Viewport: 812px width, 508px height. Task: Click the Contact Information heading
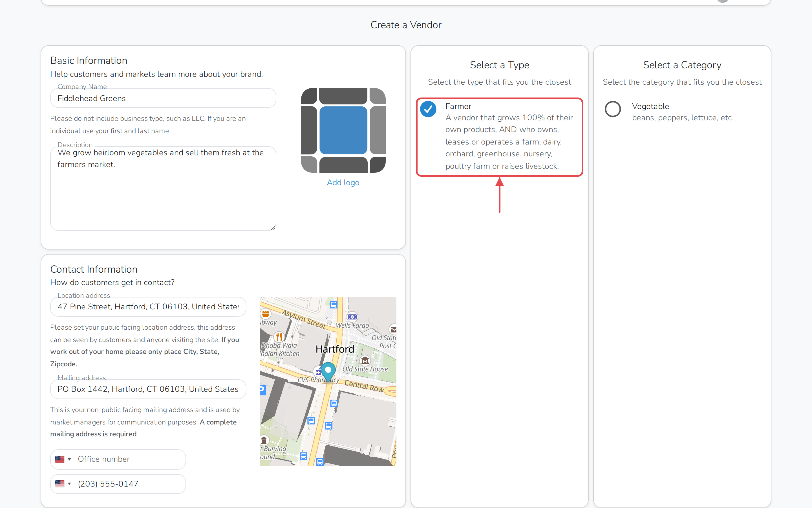pos(94,269)
